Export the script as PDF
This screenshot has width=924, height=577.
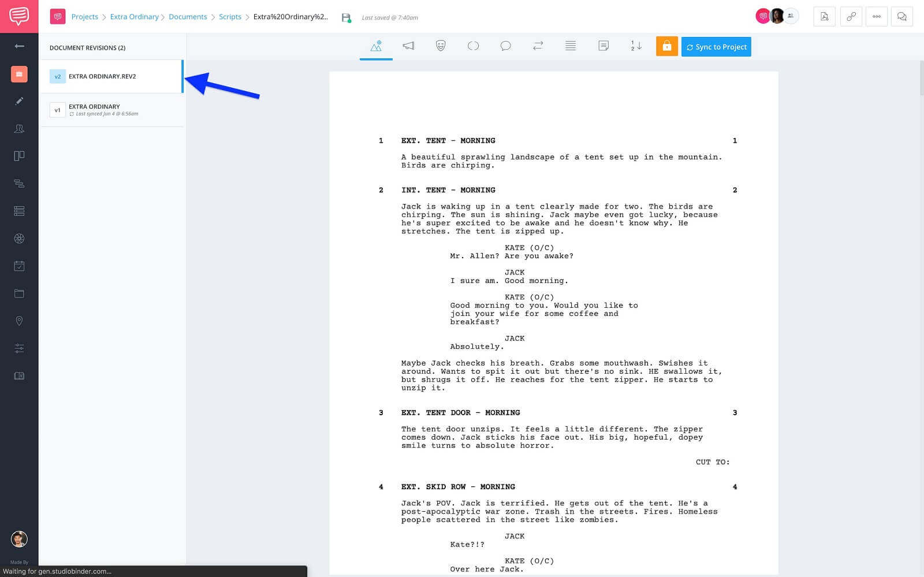pos(824,17)
